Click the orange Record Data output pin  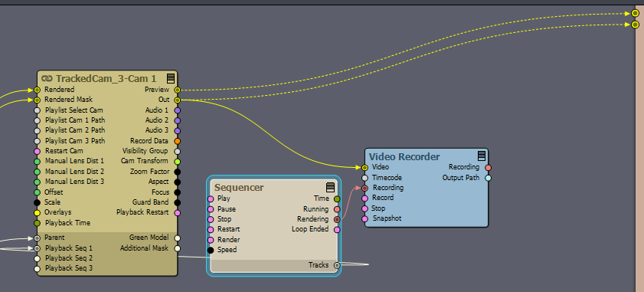(178, 141)
